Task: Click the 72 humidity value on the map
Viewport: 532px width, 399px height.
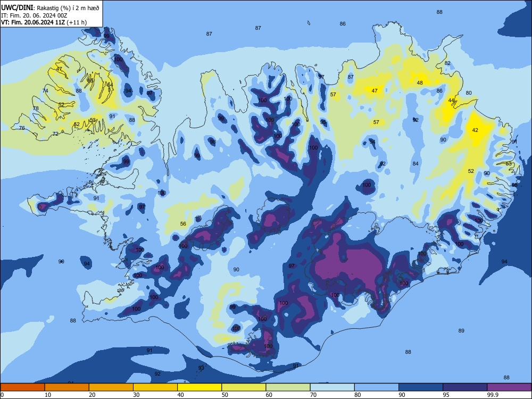Action: [55, 134]
